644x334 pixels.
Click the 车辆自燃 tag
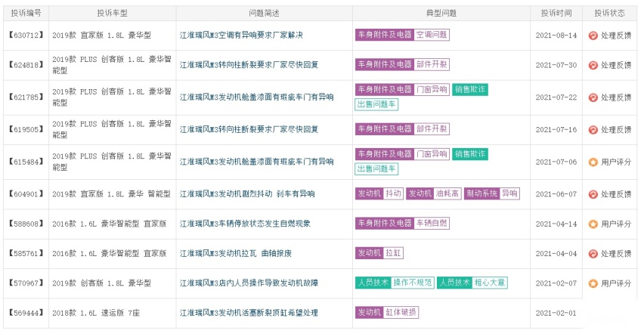pyautogui.click(x=432, y=224)
